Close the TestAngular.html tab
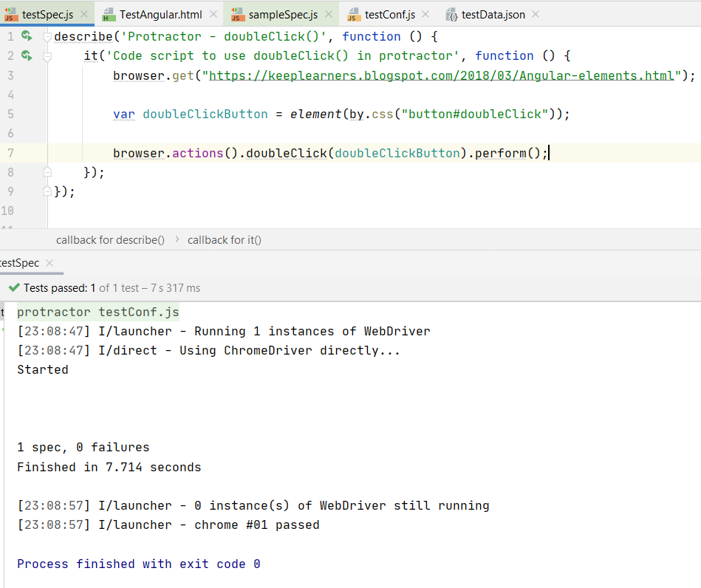 click(213, 14)
